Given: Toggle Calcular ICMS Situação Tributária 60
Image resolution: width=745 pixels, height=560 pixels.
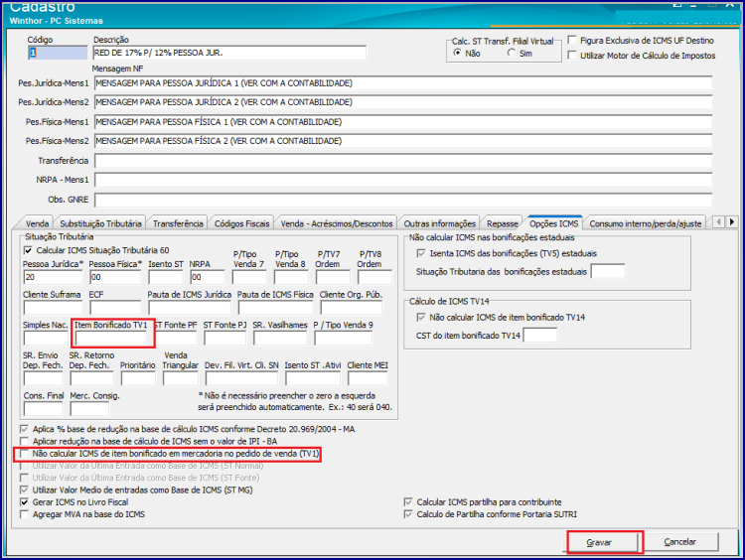Looking at the screenshot, I should click(28, 250).
